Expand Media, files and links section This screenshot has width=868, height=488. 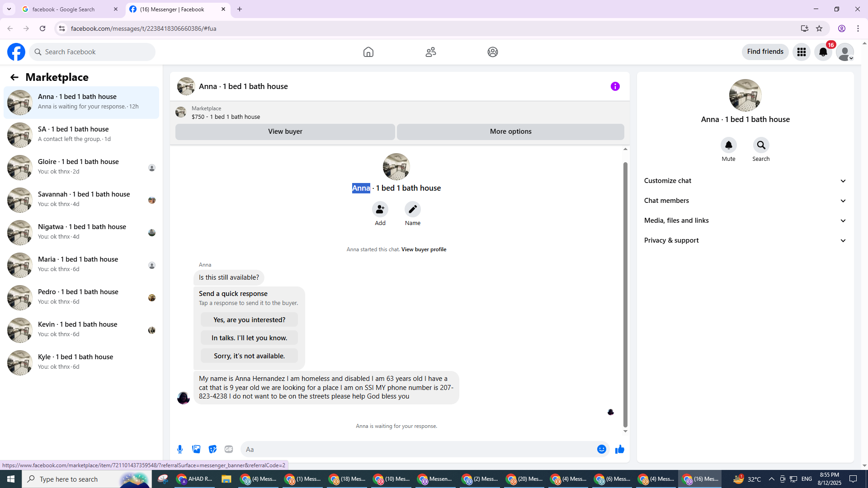[745, 221]
